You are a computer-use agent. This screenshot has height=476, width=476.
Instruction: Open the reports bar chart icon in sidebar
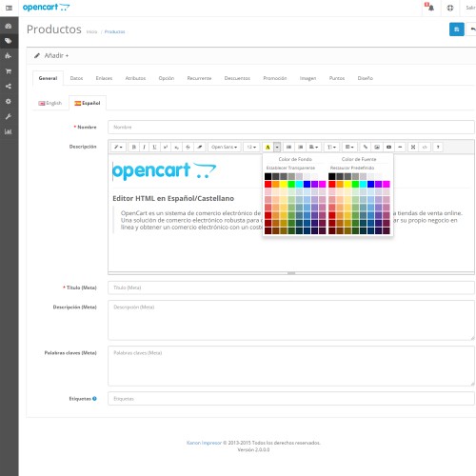(x=9, y=131)
